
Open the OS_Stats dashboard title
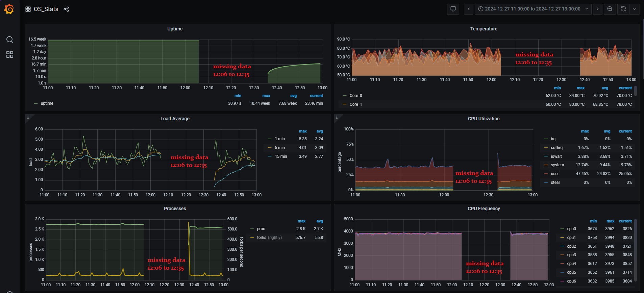pos(46,9)
